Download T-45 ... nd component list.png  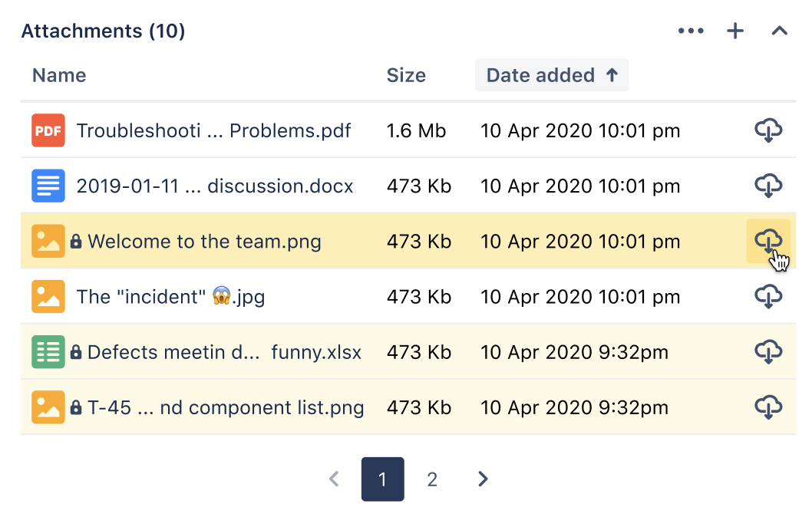point(768,407)
